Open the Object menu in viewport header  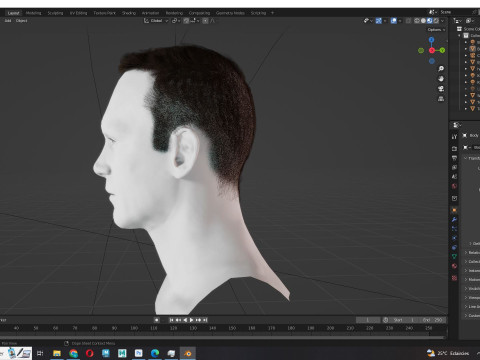21,21
